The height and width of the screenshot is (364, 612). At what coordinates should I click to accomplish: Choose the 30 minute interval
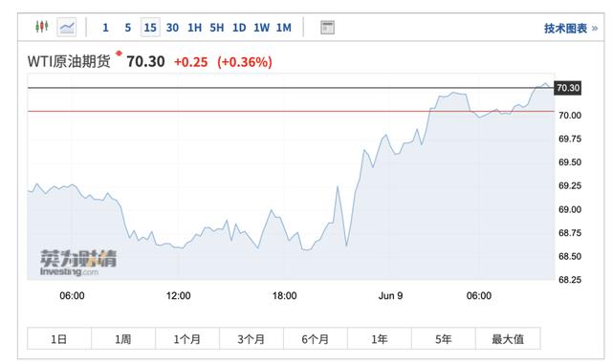(x=172, y=28)
